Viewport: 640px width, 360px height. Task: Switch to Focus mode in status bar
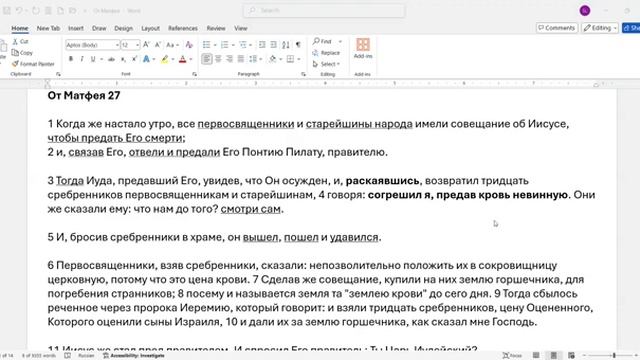point(512,356)
